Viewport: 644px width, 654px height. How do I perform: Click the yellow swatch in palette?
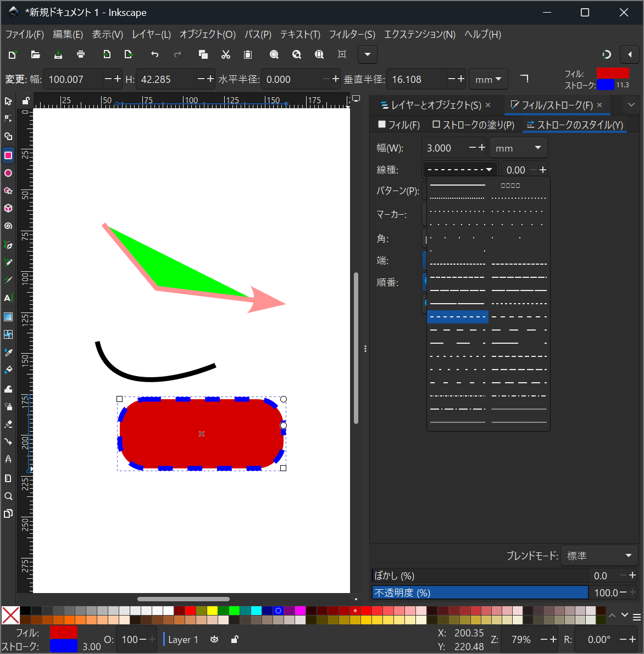click(212, 611)
